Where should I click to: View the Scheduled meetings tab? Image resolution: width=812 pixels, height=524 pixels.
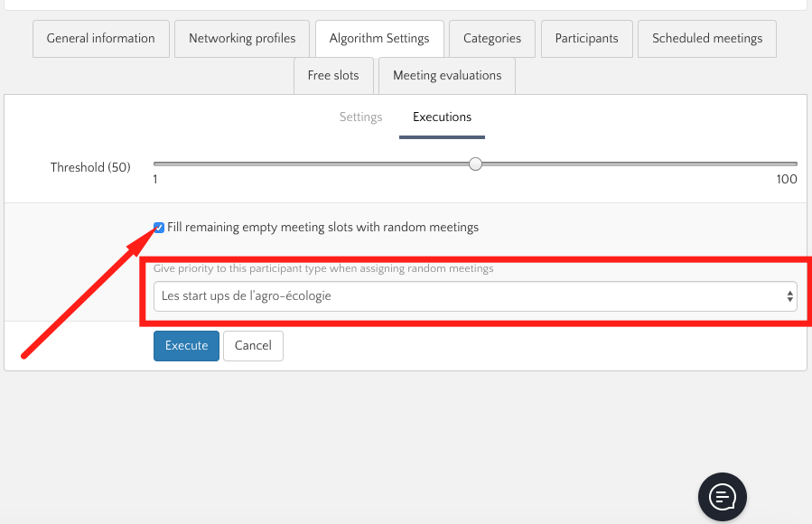coord(707,39)
